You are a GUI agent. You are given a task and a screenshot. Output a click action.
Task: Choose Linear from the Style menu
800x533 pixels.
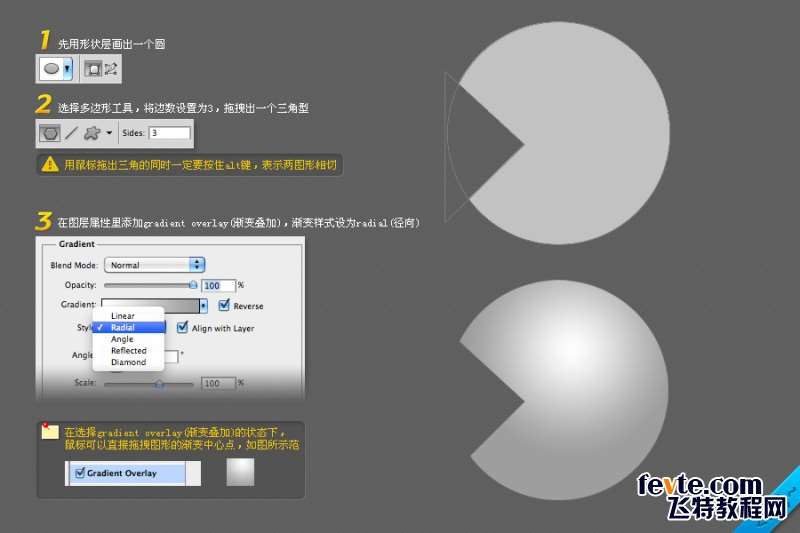pos(129,316)
